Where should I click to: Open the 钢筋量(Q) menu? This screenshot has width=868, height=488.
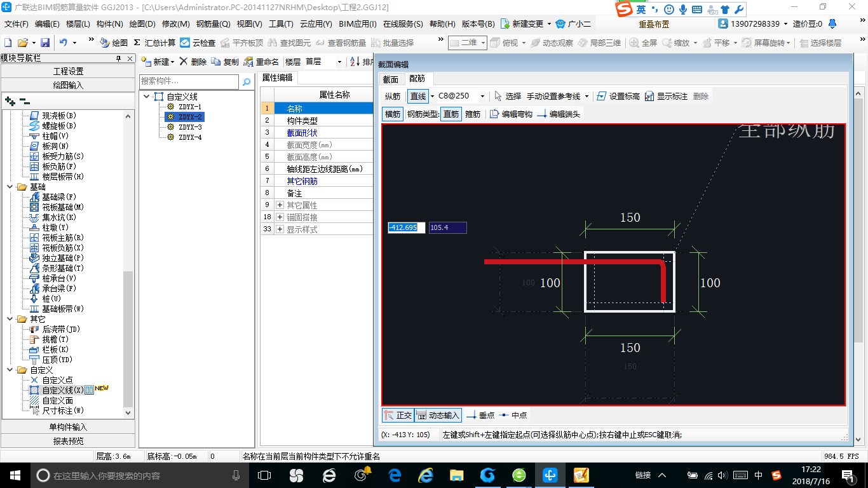[x=214, y=24]
